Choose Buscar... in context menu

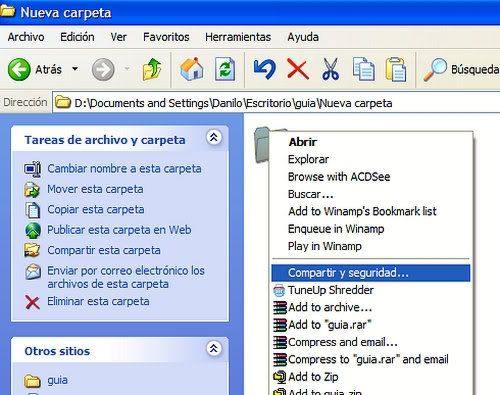[371, 194]
